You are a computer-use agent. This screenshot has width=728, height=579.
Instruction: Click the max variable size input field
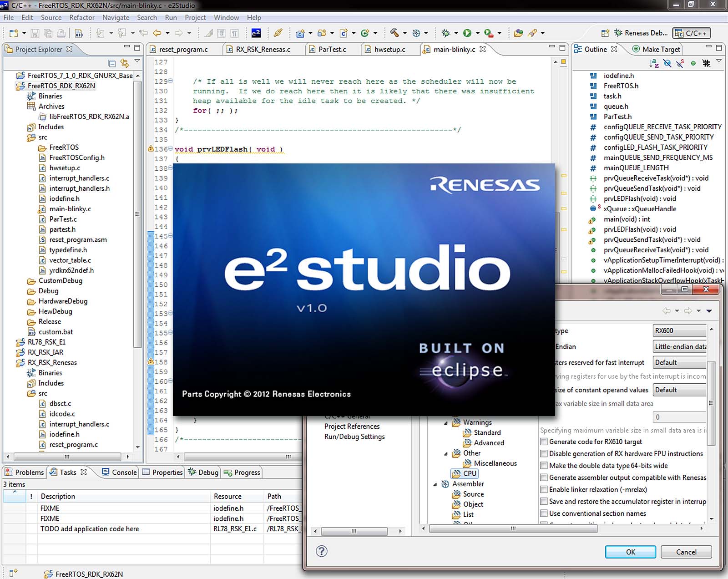coord(680,417)
